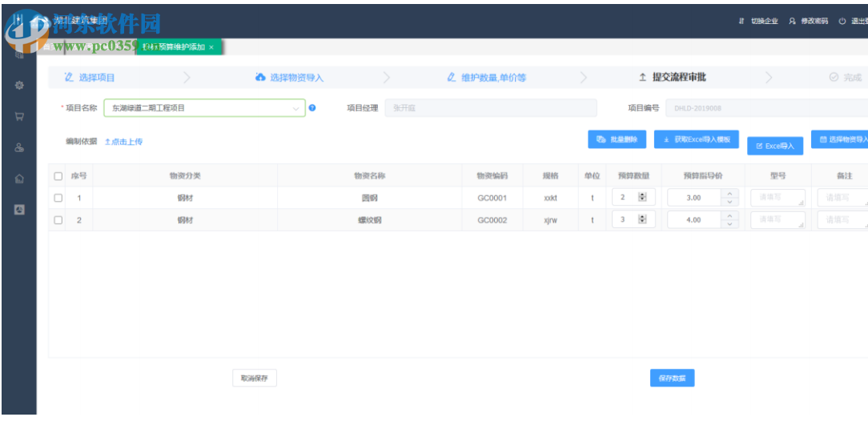Open the settings gear in the sidebar
The image size is (868, 433).
pos(19,86)
